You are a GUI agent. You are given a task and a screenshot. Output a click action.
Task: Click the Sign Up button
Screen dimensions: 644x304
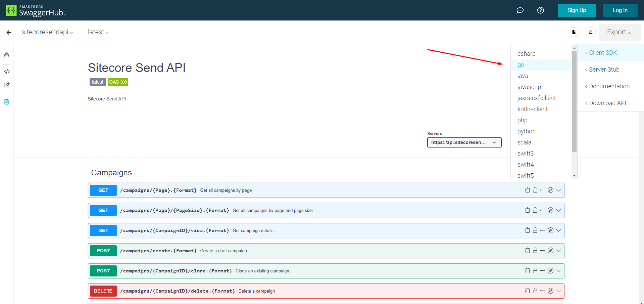tap(577, 10)
